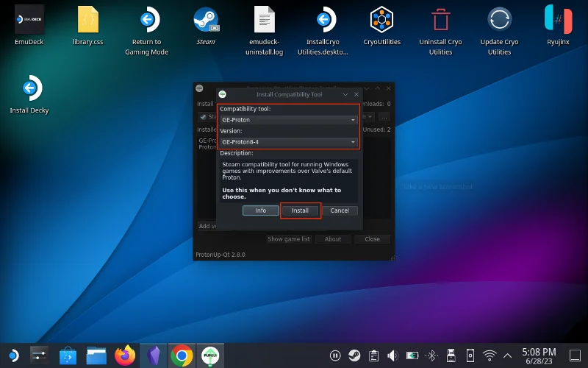Click the ProtonUp-Qt taskbar icon
Viewport: 588px width, 368px height.
click(x=210, y=355)
